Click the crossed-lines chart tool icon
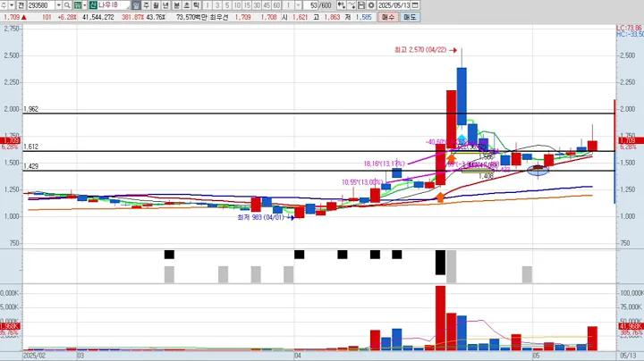The height and width of the screenshot is (361, 644). [352, 5]
